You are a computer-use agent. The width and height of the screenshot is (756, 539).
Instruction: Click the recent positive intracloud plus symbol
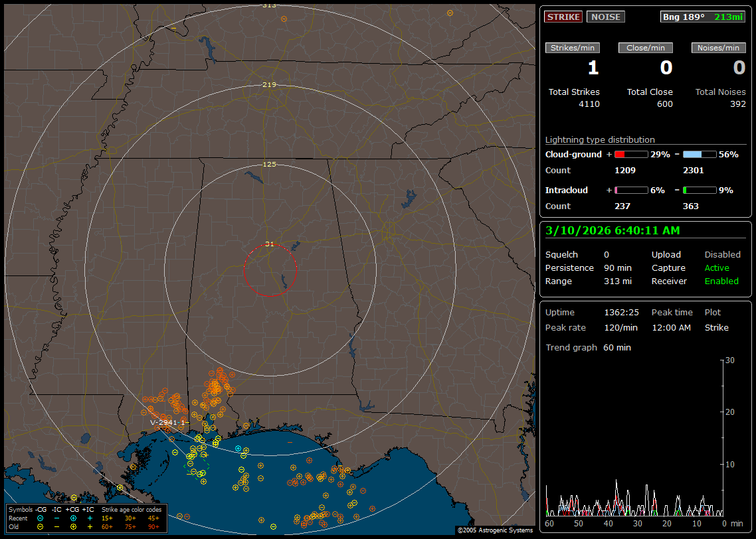[90, 518]
